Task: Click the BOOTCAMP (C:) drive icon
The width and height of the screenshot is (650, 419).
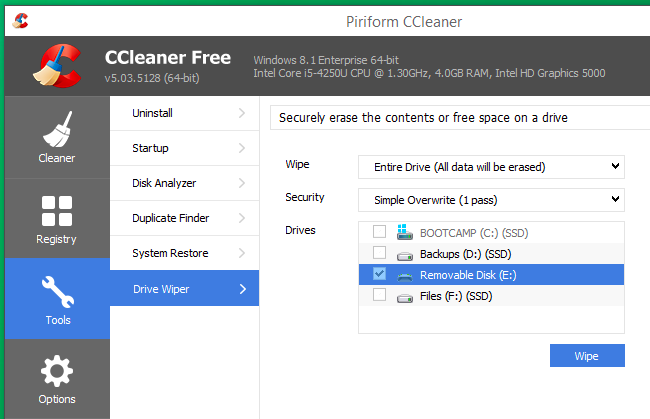Action: (404, 232)
